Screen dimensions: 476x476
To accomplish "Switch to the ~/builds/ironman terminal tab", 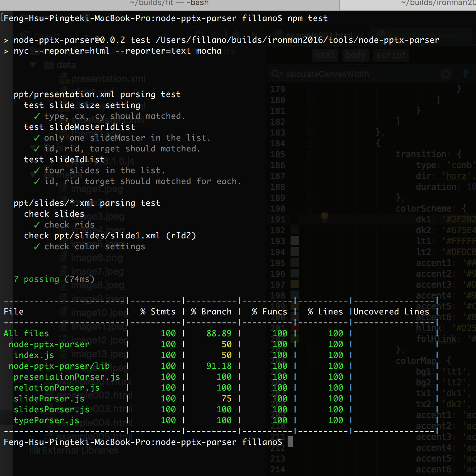I will coord(408,4).
